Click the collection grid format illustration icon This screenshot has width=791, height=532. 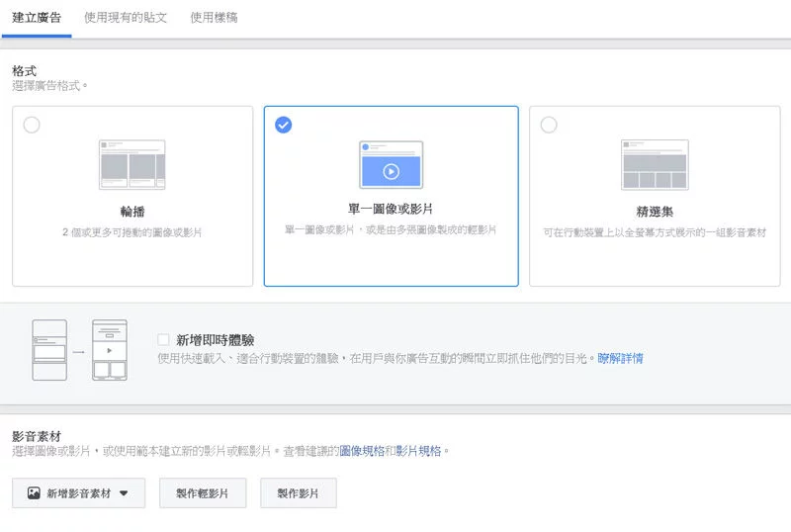click(x=655, y=164)
